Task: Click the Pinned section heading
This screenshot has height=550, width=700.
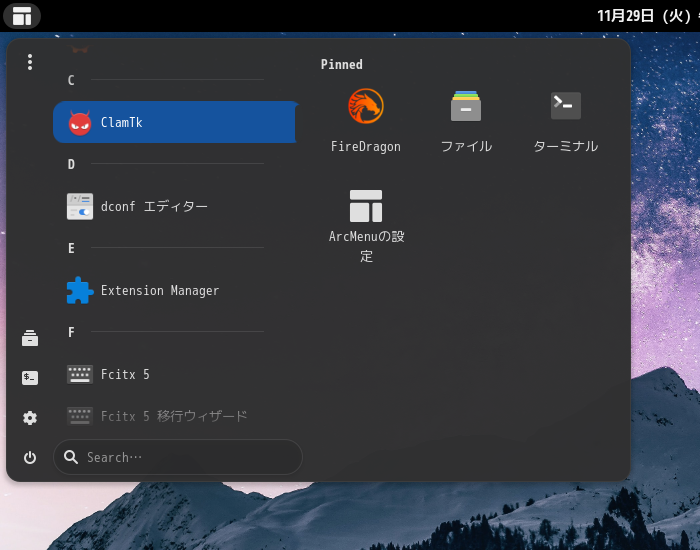Action: point(342,64)
